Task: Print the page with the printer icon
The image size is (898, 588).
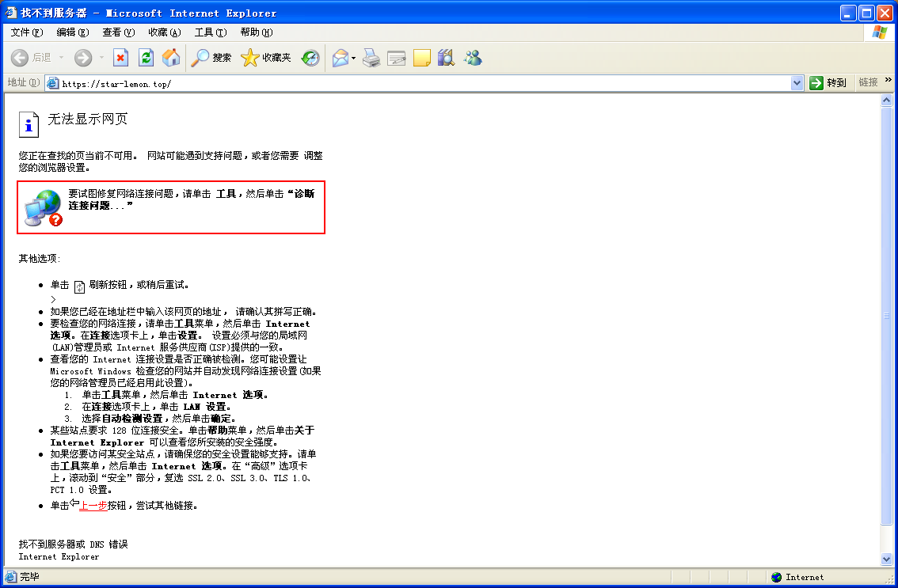Action: point(371,58)
